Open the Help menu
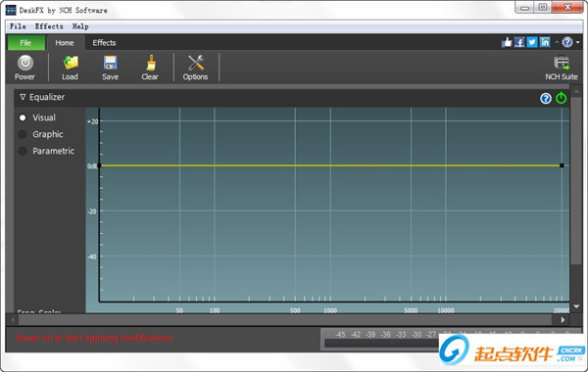 (80, 26)
